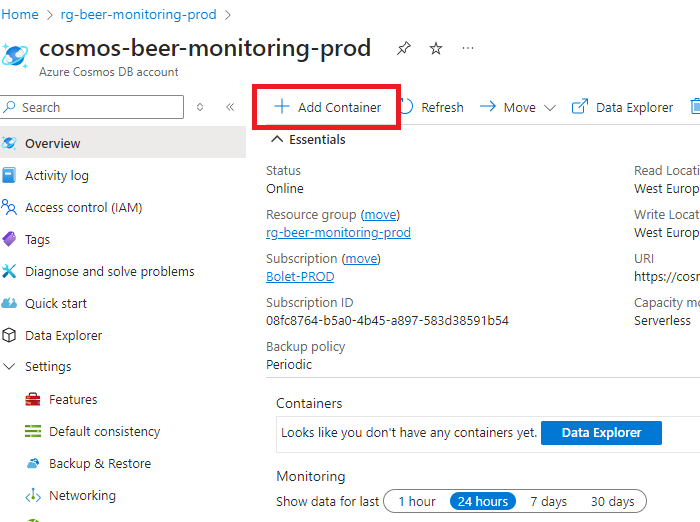The image size is (700, 522).
Task: Click move link next to Subscription
Action: pos(361,259)
